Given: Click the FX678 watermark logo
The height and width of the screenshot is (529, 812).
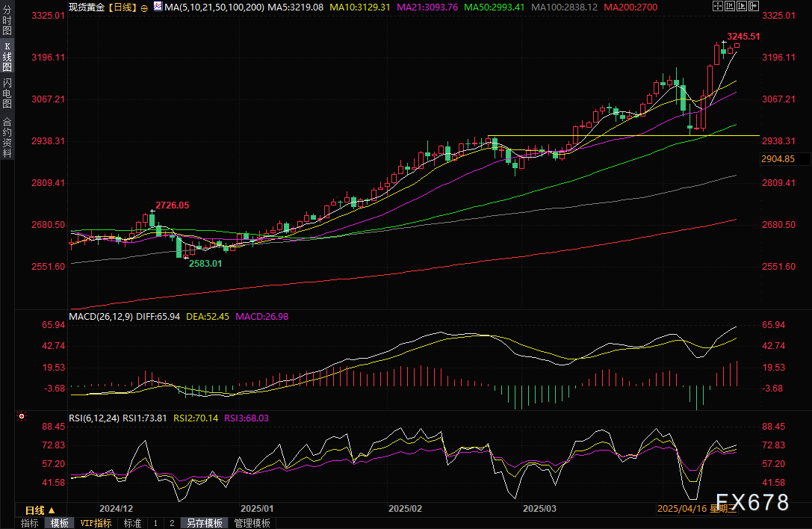Looking at the screenshot, I should (x=752, y=503).
